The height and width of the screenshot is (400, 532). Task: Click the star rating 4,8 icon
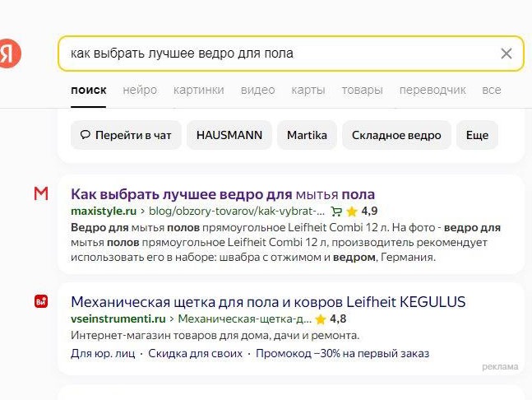click(321, 319)
